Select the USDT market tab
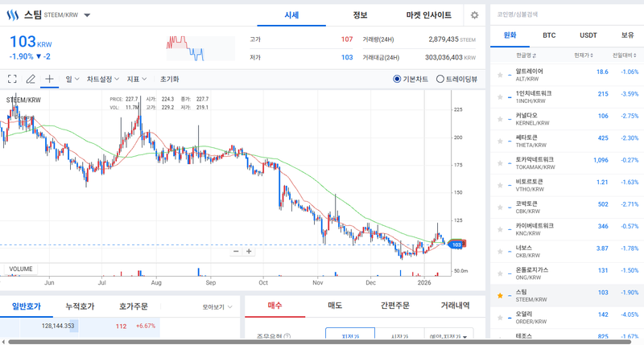The height and width of the screenshot is (345, 644). [x=588, y=35]
